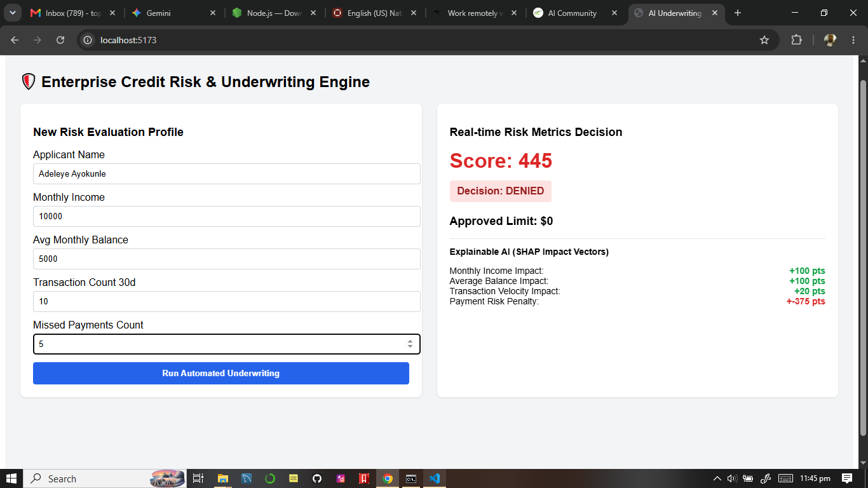Close the AI Underwriting tab
868x488 pixels.
click(x=715, y=13)
